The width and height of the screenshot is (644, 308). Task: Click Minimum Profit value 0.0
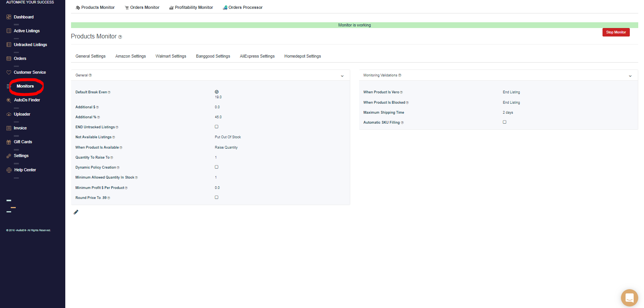click(x=217, y=188)
